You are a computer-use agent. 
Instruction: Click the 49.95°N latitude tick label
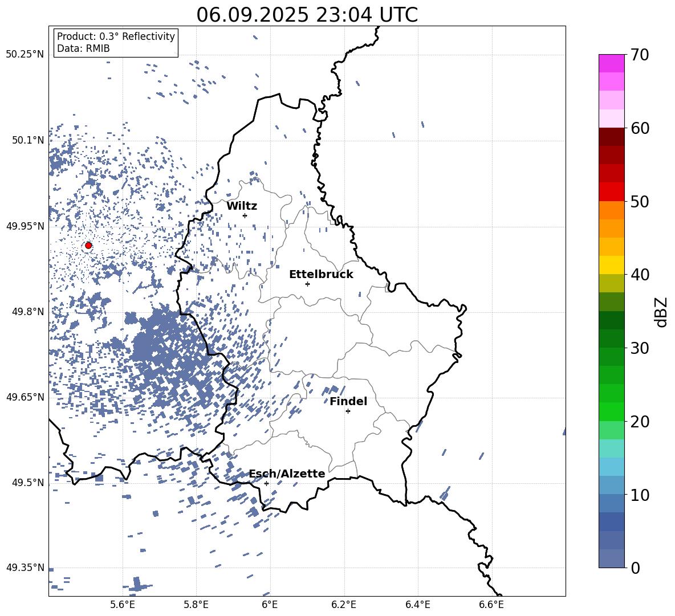click(25, 226)
